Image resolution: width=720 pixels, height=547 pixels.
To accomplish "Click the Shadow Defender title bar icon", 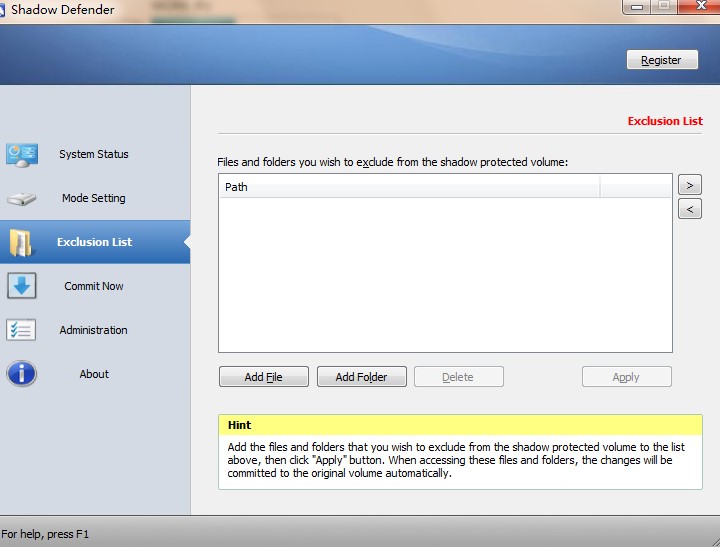I will [2, 10].
